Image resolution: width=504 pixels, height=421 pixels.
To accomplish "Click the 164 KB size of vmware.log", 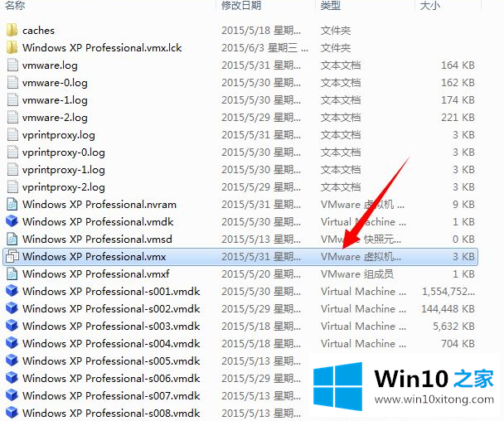I will [458, 65].
